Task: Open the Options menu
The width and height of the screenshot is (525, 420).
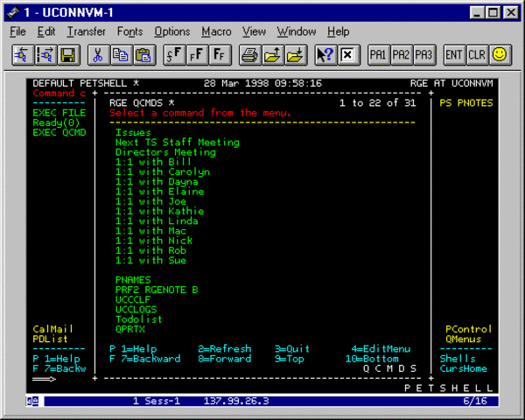Action: coord(172,31)
